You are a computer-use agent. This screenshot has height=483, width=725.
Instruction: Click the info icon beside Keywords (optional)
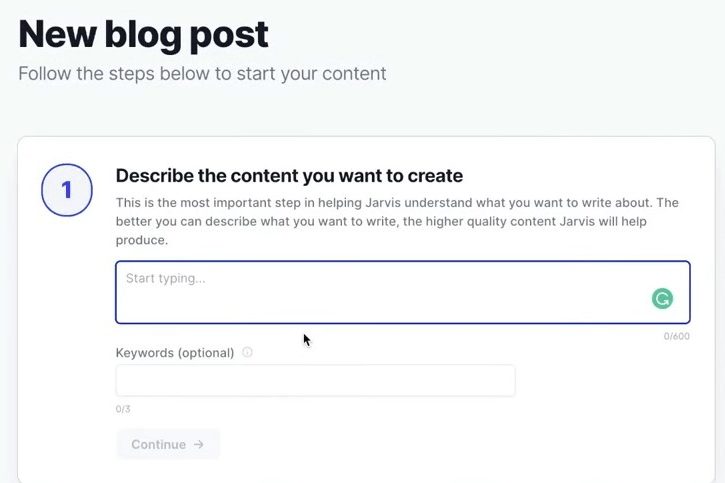(247, 352)
